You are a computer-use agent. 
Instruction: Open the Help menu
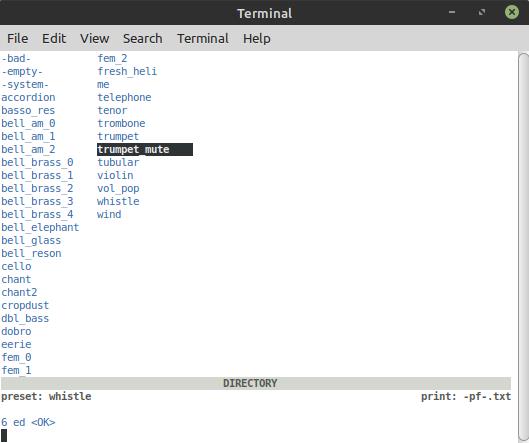point(256,38)
